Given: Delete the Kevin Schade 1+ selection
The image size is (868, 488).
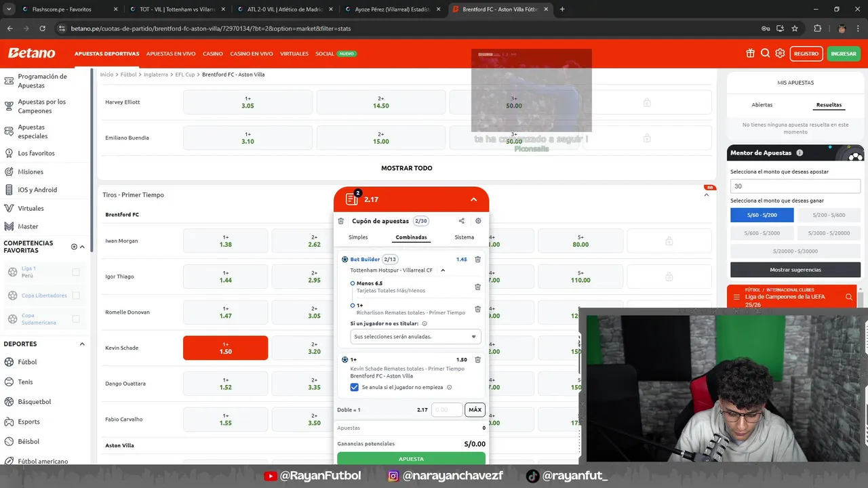Looking at the screenshot, I should (477, 360).
